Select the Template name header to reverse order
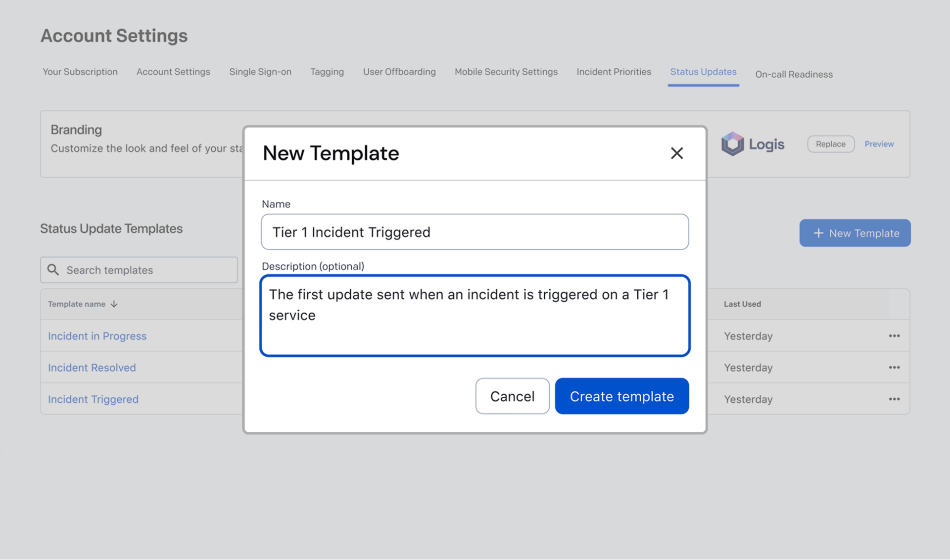This screenshot has height=560, width=950. pyautogui.click(x=77, y=304)
